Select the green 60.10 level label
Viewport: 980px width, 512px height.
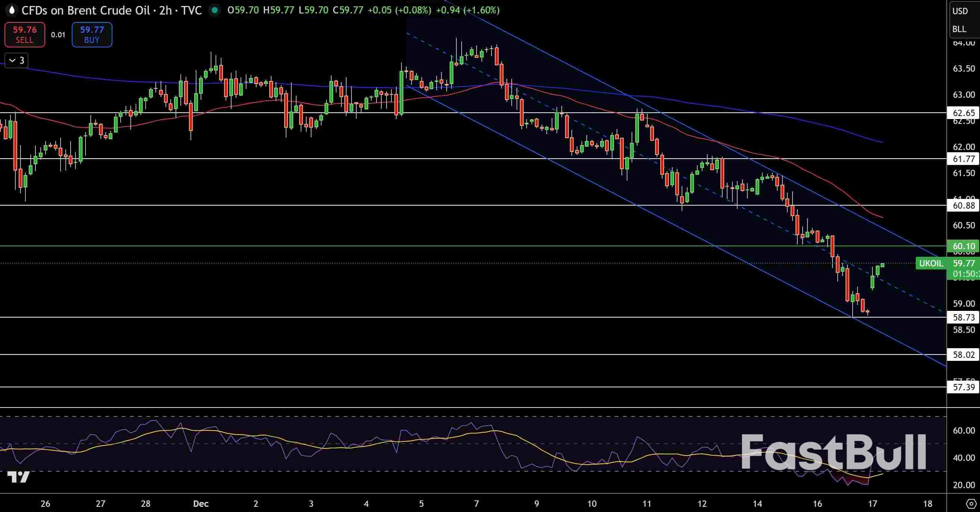963,246
